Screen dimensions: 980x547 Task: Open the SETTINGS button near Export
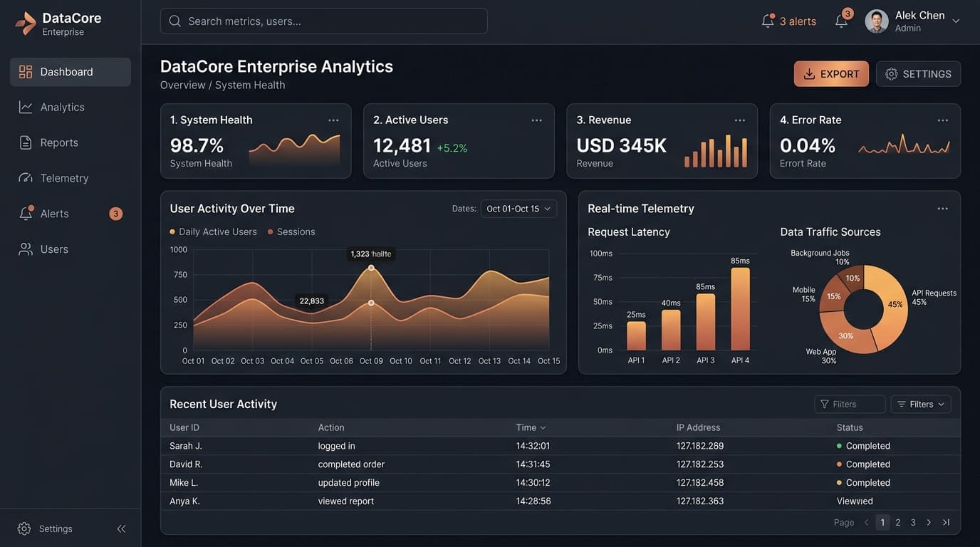point(918,74)
